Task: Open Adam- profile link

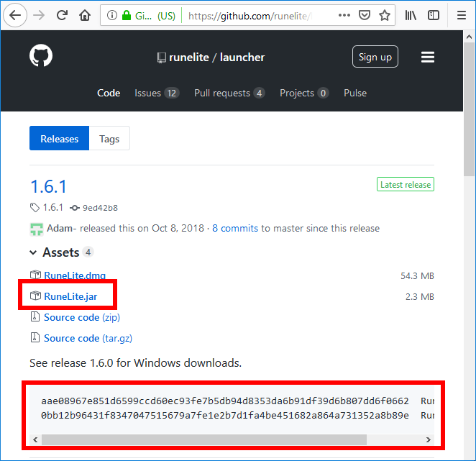Action: 61,229
